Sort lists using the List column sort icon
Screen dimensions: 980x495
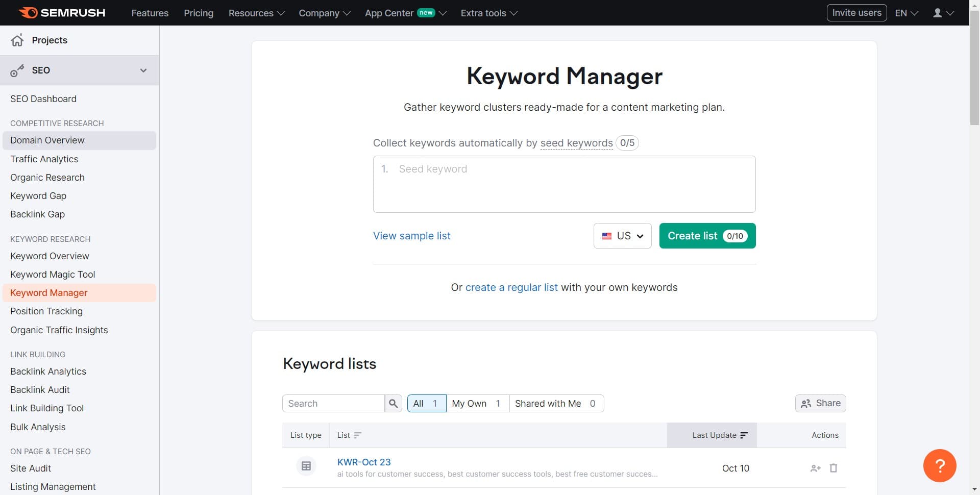pyautogui.click(x=358, y=435)
